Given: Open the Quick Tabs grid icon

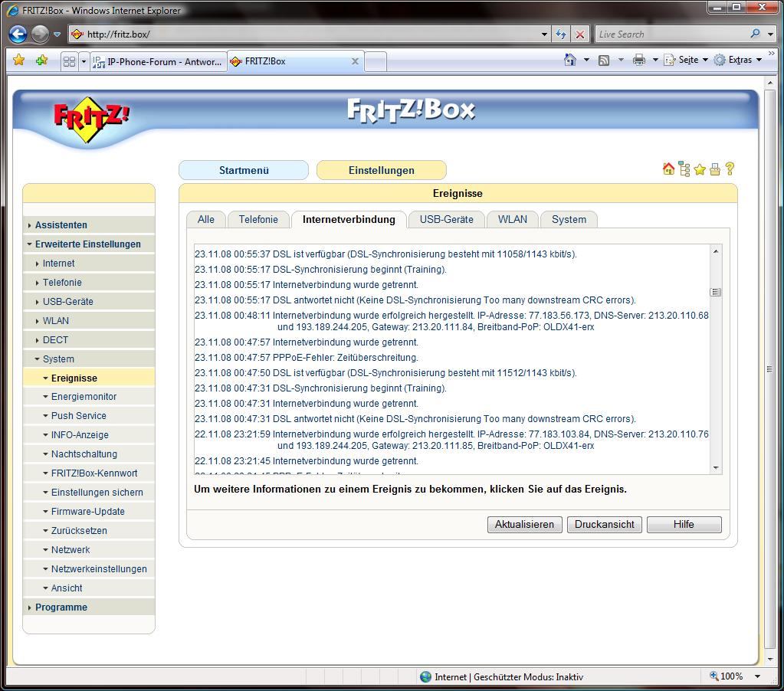Looking at the screenshot, I should tap(69, 61).
